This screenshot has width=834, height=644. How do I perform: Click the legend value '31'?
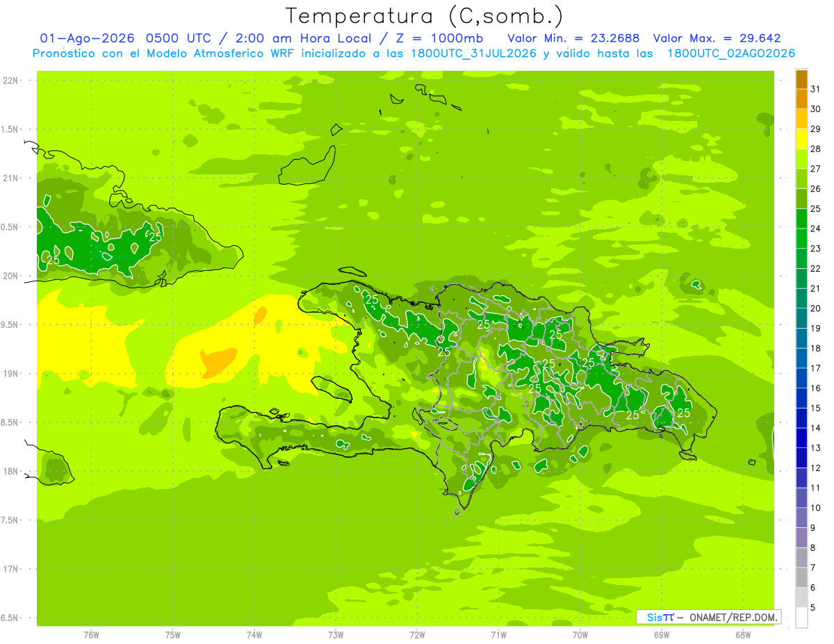[816, 88]
